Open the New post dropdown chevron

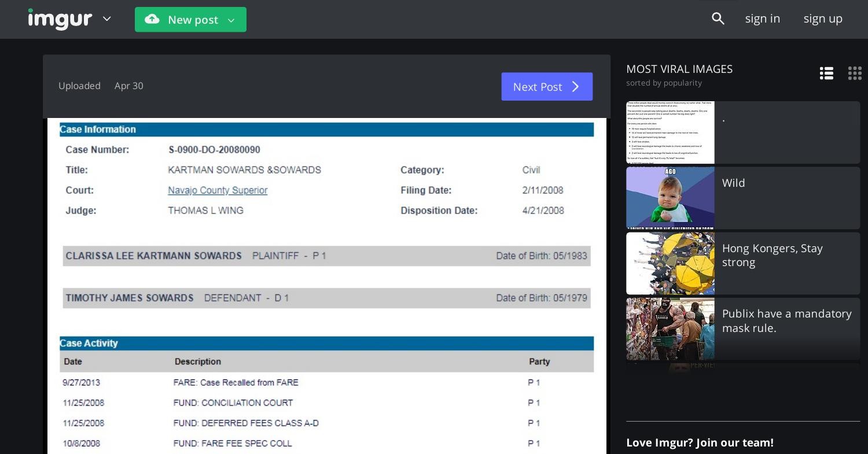click(x=231, y=20)
